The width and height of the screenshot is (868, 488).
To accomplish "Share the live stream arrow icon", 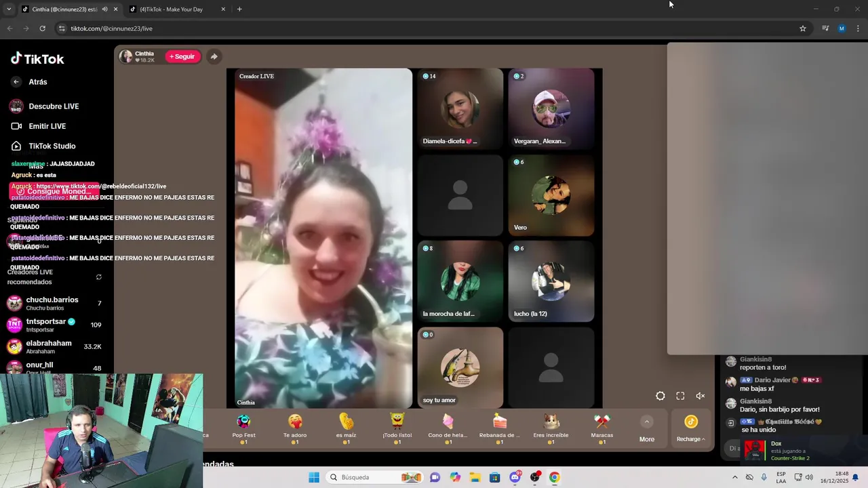I will pos(214,57).
